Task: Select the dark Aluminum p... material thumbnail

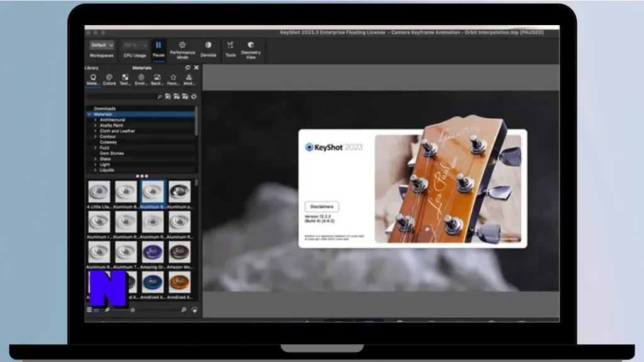Action: tap(179, 192)
